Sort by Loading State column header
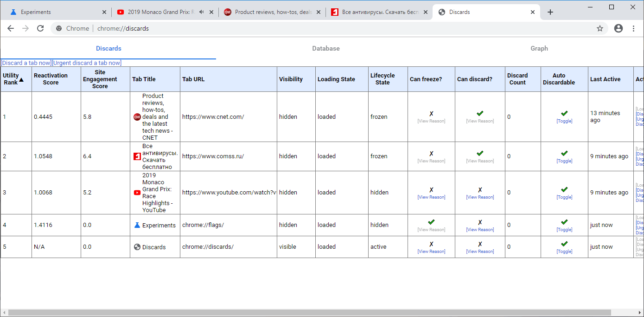 pos(342,79)
